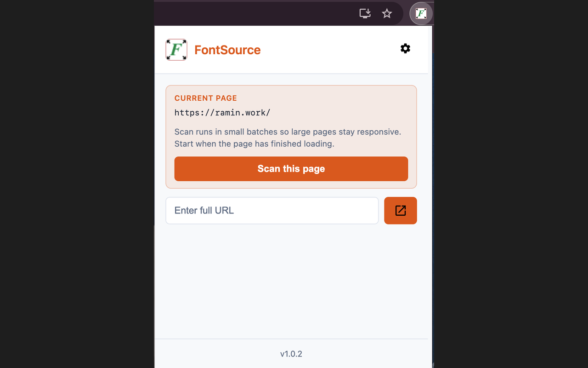
Task: Focus the Enter full URL field
Action: click(x=272, y=211)
